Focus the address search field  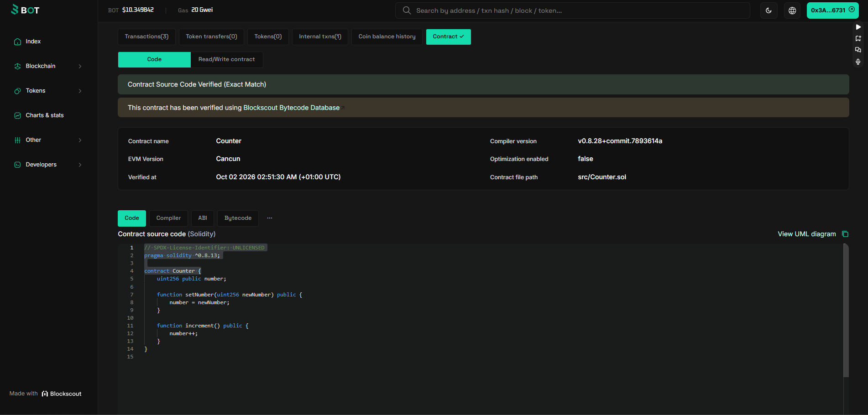(x=572, y=10)
